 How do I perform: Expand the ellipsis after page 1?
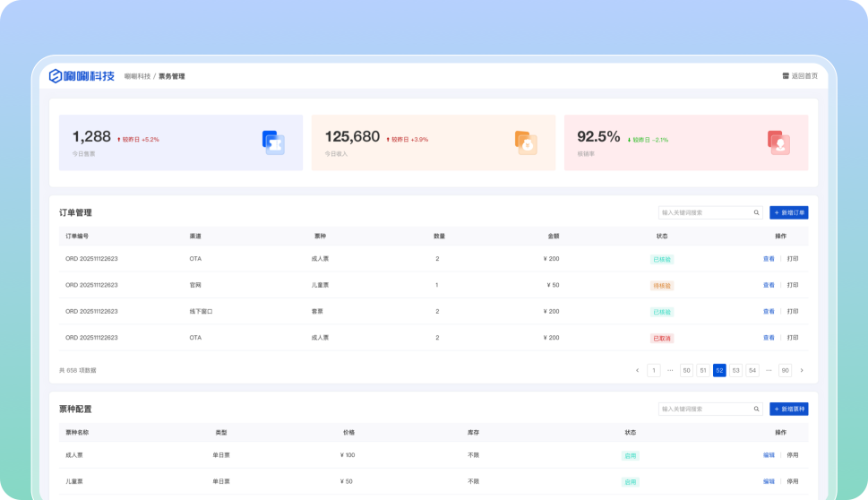click(670, 370)
